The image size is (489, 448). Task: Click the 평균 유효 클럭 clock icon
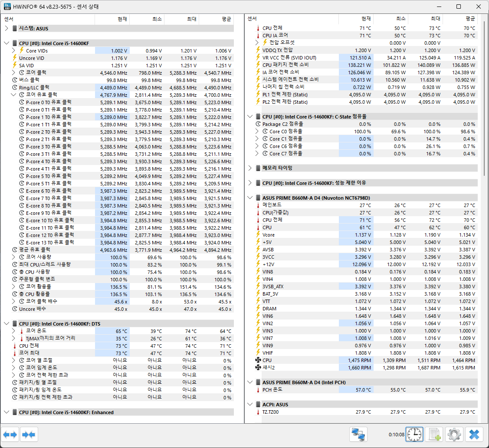[15, 250]
